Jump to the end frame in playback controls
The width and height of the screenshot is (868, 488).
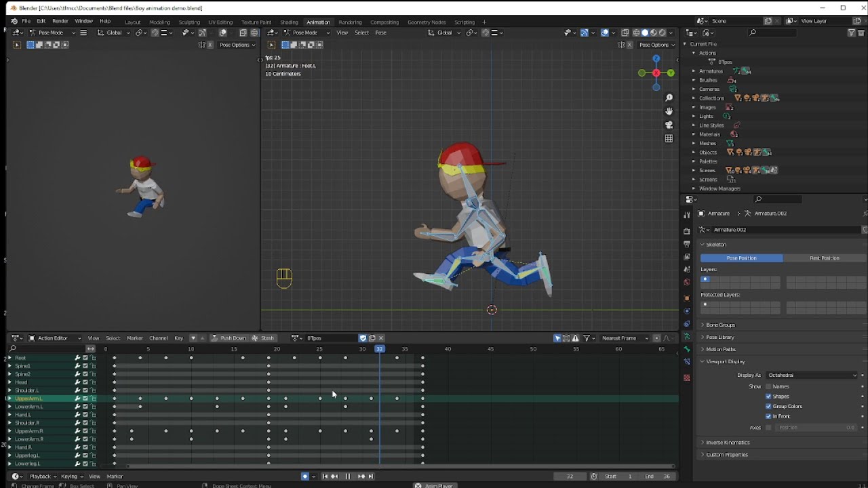coord(370,476)
